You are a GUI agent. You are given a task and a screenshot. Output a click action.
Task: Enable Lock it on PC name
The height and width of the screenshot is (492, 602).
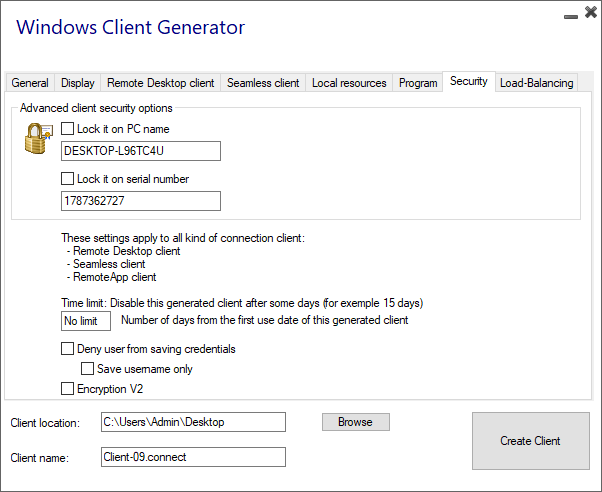click(68, 129)
